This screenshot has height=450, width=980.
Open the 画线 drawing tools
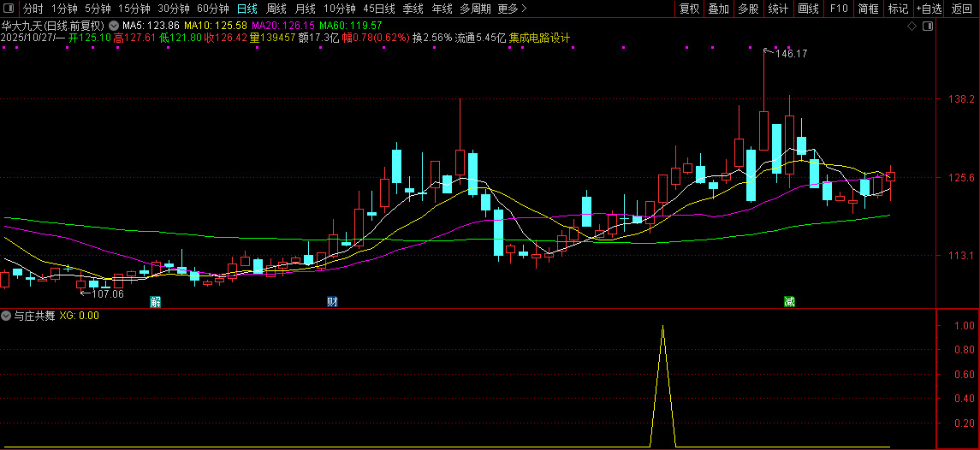(x=808, y=9)
